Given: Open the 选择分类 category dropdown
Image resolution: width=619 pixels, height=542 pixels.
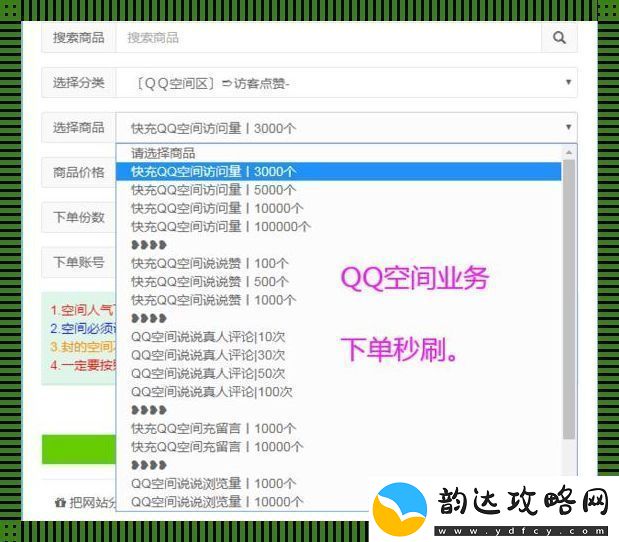Looking at the screenshot, I should [x=347, y=83].
